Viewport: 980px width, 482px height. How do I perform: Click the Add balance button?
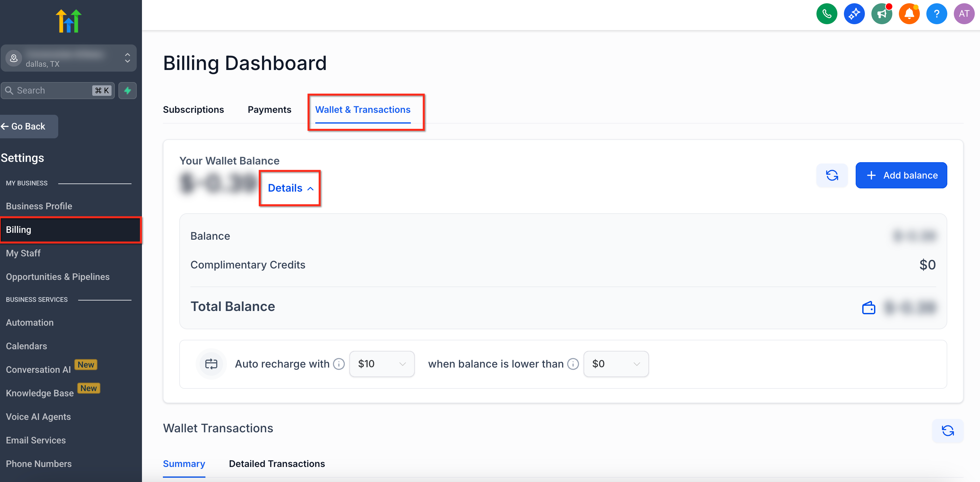[x=901, y=175]
